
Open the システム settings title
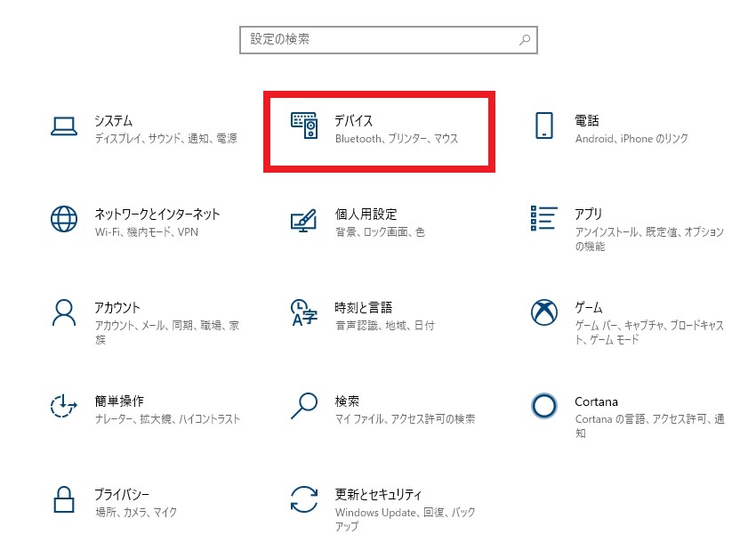tap(113, 120)
